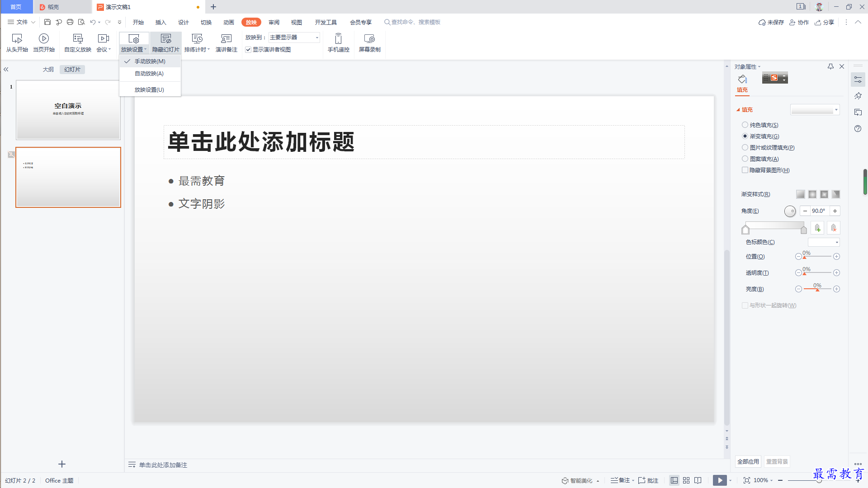
Task: Add new slide with plus icon
Action: coord(62,464)
